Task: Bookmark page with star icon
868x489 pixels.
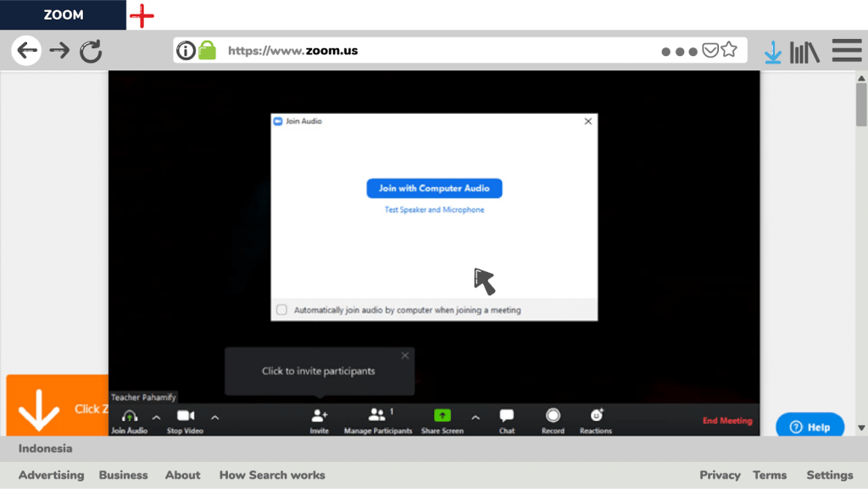Action: click(729, 50)
